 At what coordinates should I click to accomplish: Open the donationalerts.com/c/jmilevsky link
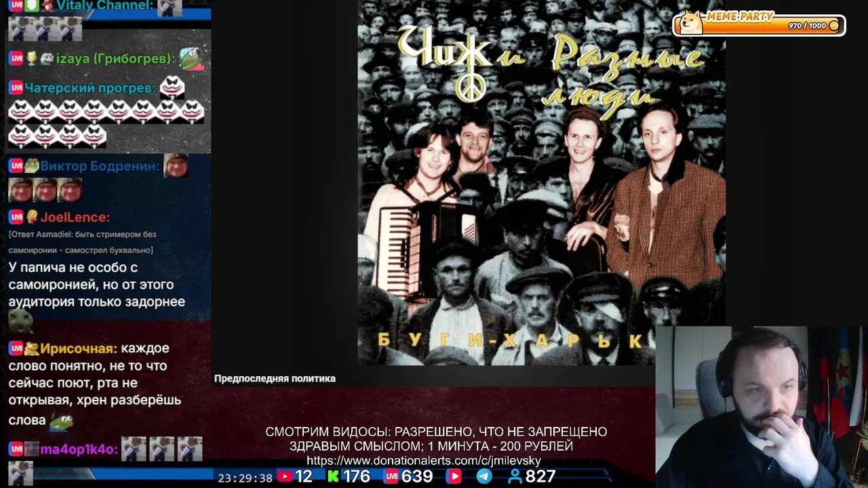424,461
